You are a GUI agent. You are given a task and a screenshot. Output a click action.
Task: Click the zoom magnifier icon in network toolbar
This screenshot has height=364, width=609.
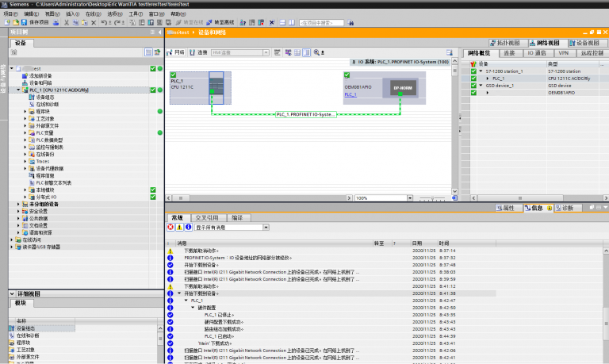click(316, 52)
